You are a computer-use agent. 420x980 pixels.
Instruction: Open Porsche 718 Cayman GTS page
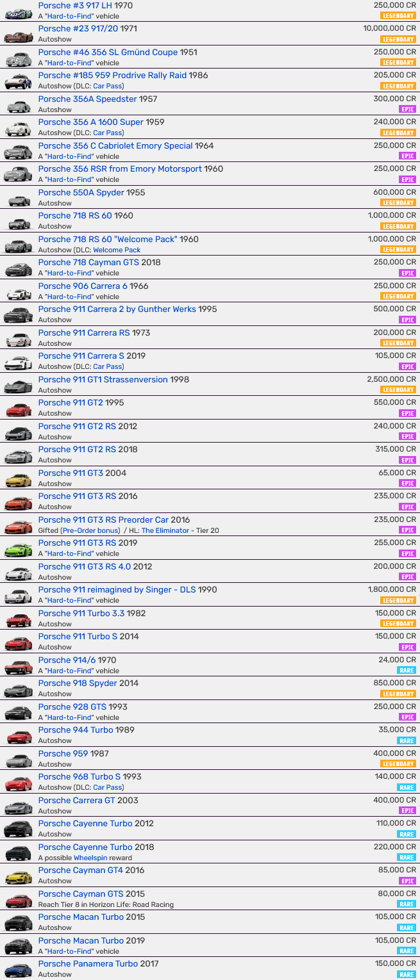[x=88, y=263]
